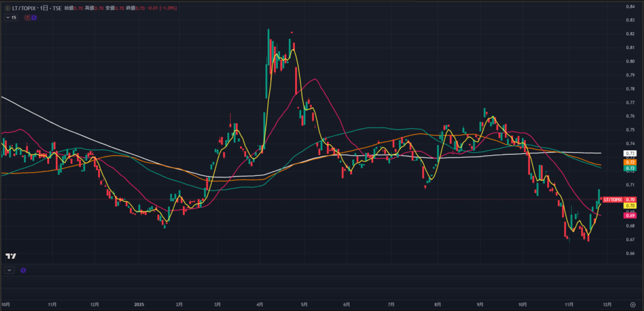644x311 pixels.
Task: Click the green 0.72 moving average label
Action: tap(631, 168)
